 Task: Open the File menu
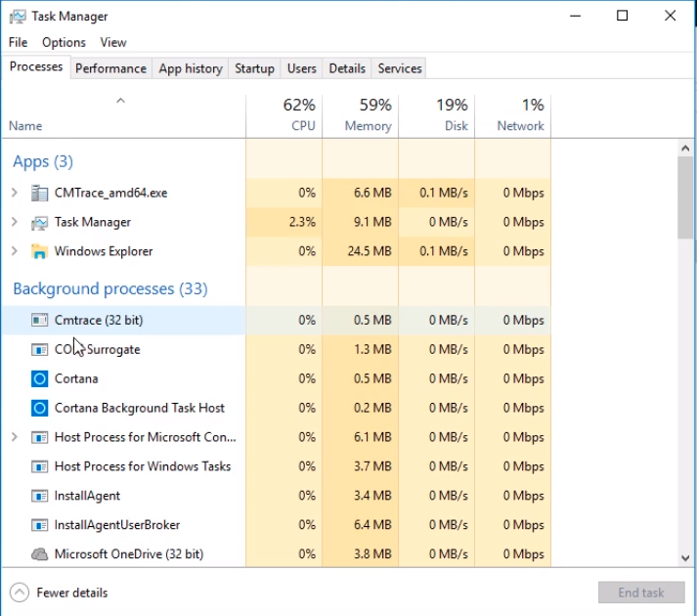[19, 42]
